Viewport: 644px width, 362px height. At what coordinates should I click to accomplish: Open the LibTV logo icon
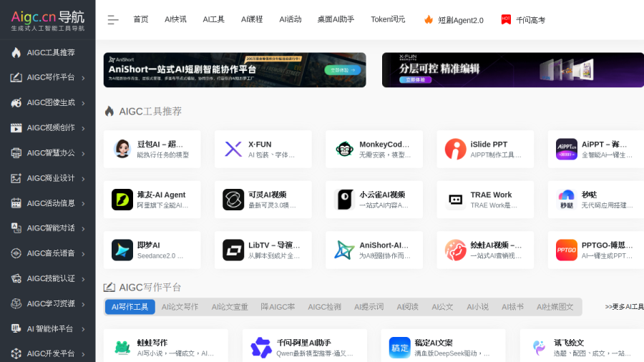[x=233, y=250]
